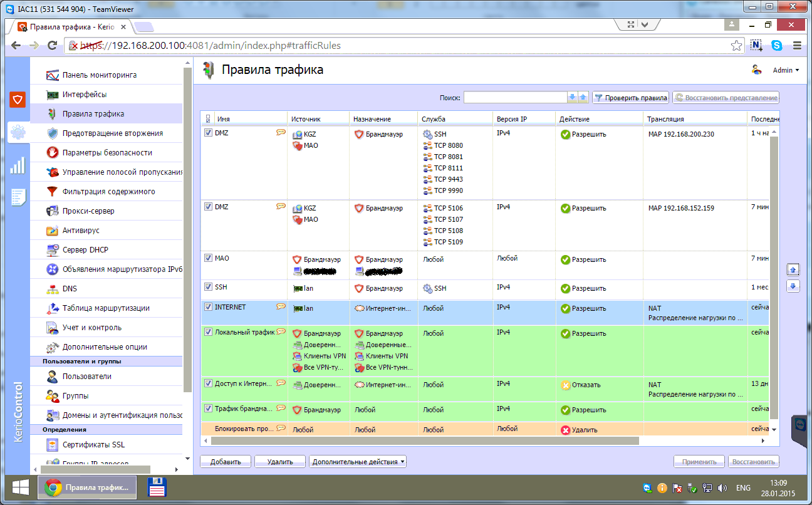Open TeamViewer toolbar expand chevron
This screenshot has height=505, width=812.
coord(645,24)
